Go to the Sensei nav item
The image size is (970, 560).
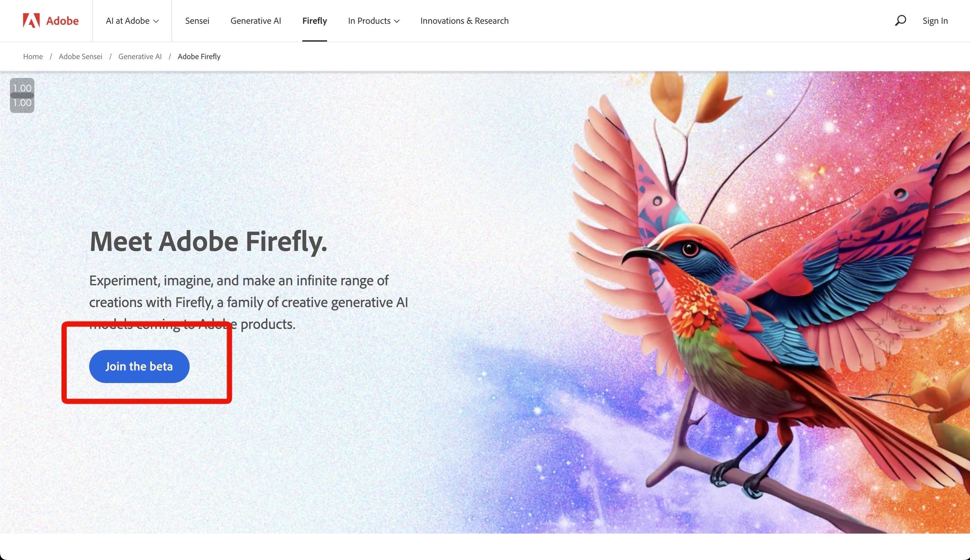pyautogui.click(x=197, y=21)
